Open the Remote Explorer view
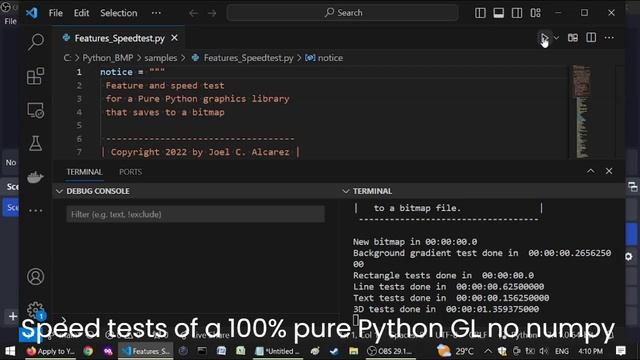Screen dimensions: 640x360 [36, 110]
